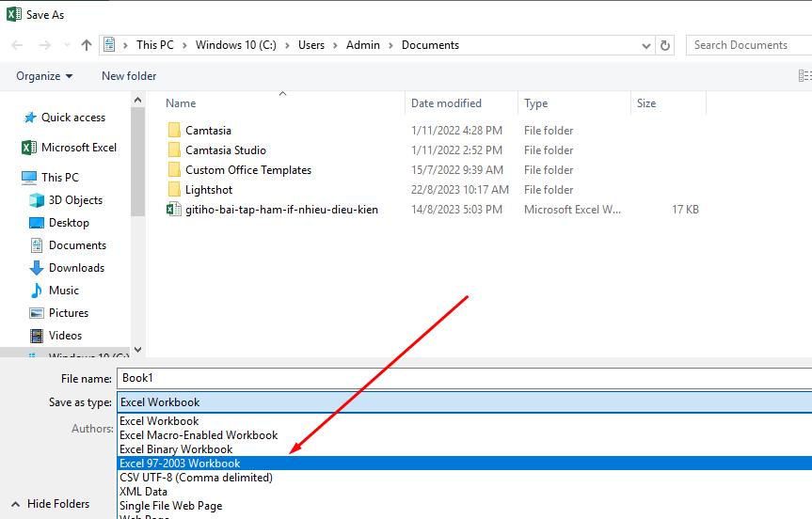Expand breadcrumb chevron after This PC
The image size is (812, 519).
(184, 45)
